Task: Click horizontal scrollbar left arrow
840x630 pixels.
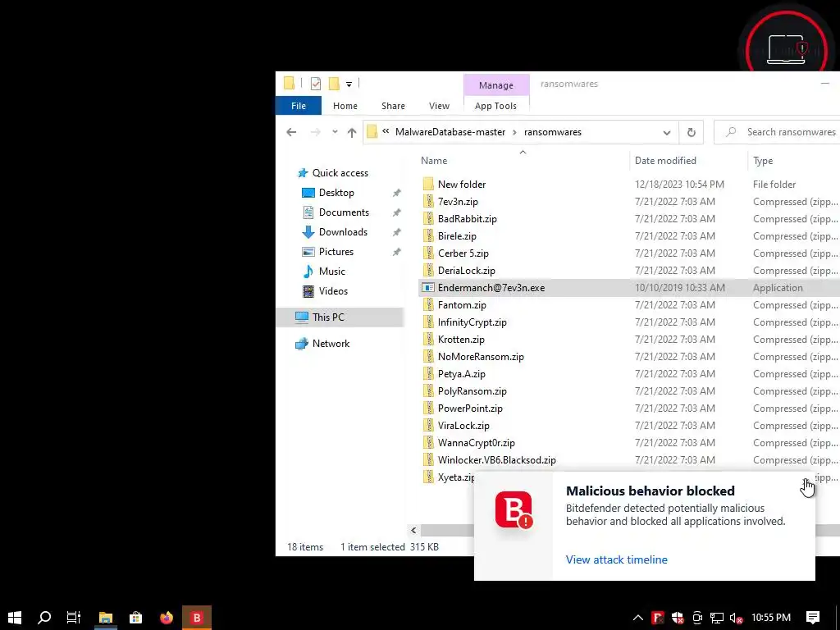Action: click(x=413, y=531)
